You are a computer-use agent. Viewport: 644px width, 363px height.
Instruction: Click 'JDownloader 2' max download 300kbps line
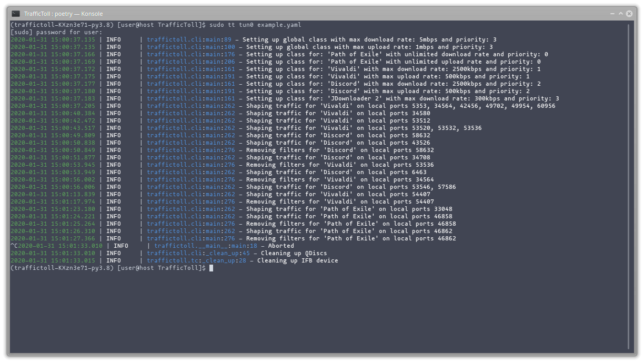coord(285,98)
